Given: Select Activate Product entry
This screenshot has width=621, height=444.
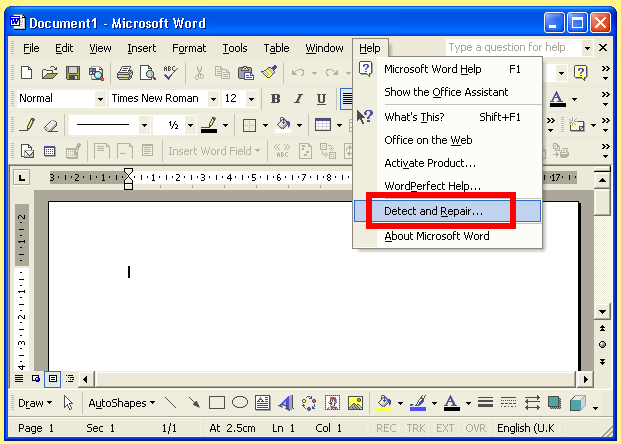Looking at the screenshot, I should [448, 163].
